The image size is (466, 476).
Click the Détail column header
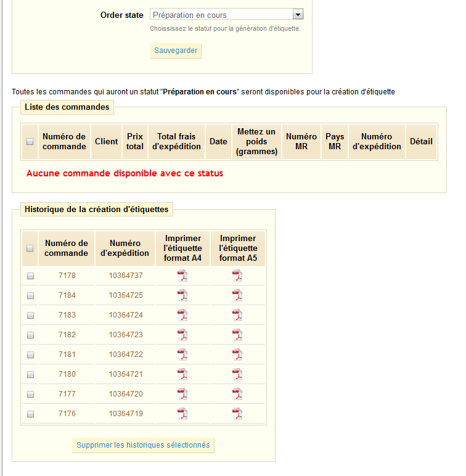pos(421,141)
